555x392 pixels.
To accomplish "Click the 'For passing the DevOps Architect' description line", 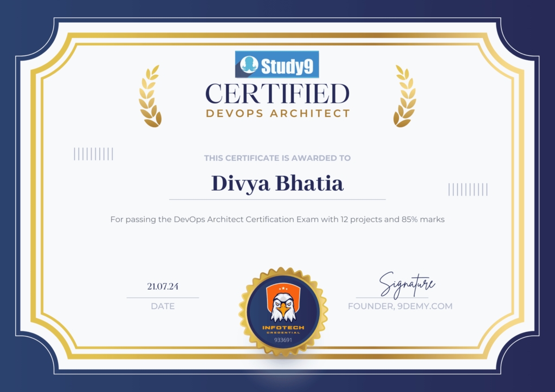I will (277, 219).
